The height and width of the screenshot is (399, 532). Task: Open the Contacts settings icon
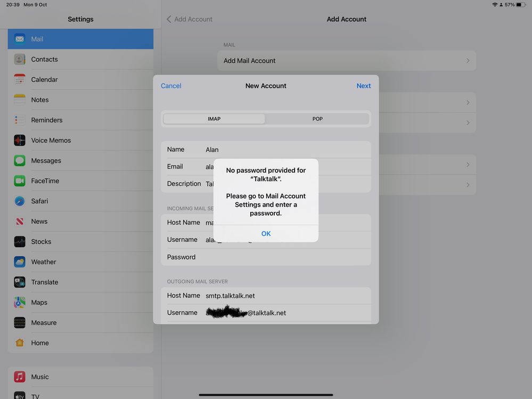pyautogui.click(x=20, y=59)
